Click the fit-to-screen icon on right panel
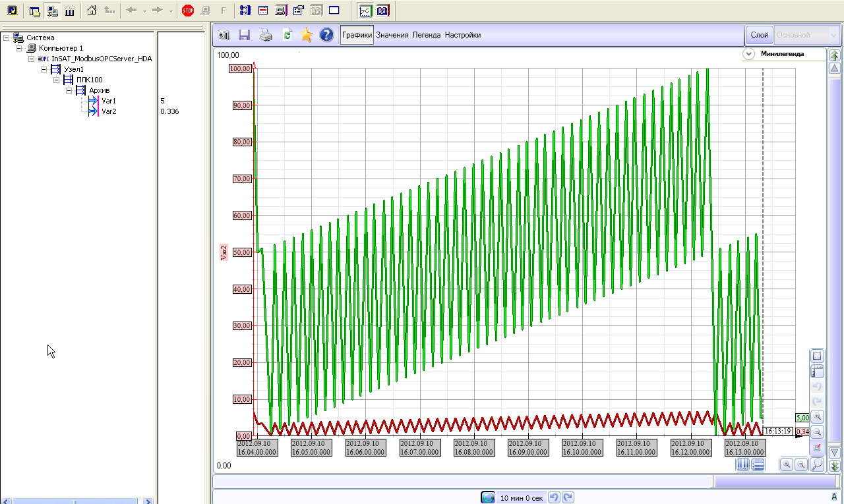 coord(817,356)
